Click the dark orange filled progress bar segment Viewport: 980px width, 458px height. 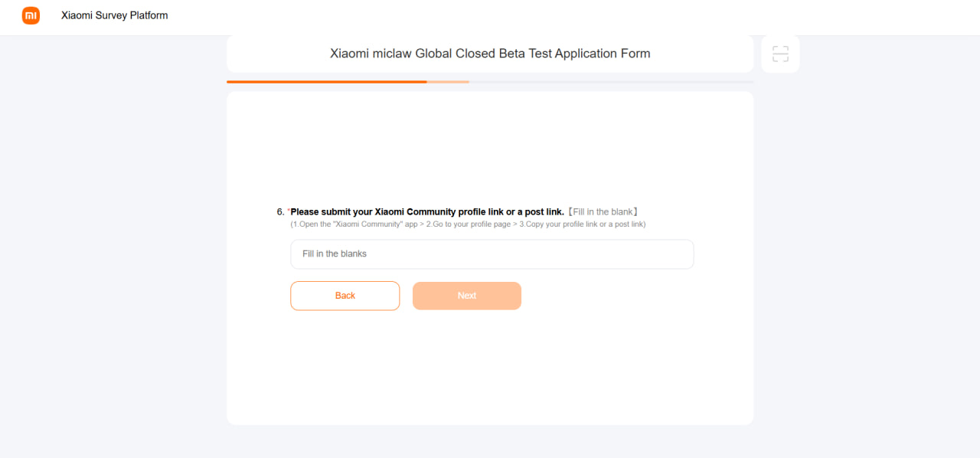[x=326, y=81]
